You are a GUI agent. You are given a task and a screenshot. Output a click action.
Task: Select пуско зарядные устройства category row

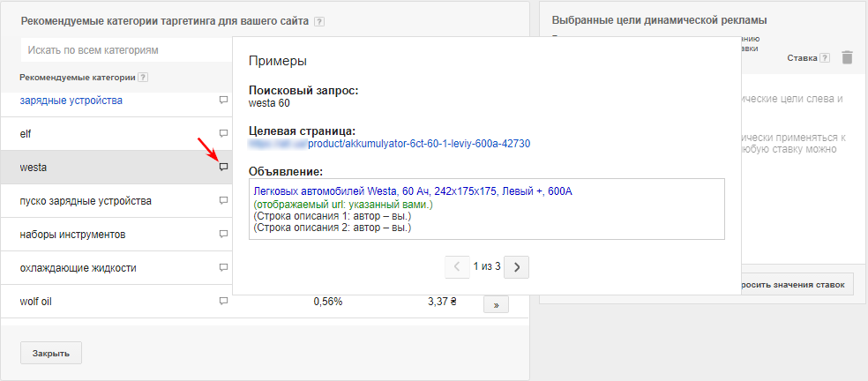tap(116, 200)
